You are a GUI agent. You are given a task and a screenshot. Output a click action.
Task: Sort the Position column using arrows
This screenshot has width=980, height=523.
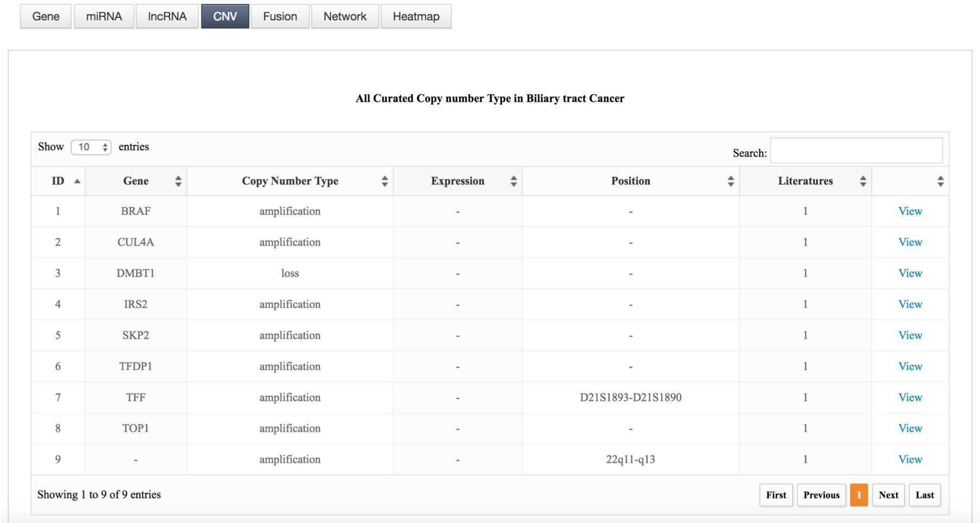(730, 181)
